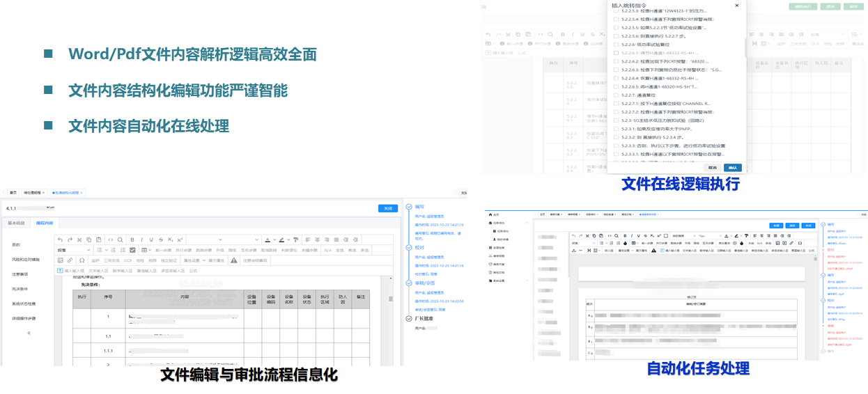
Task: Click Bold B in the bottom-left editor toolbar
Action: tap(132, 240)
